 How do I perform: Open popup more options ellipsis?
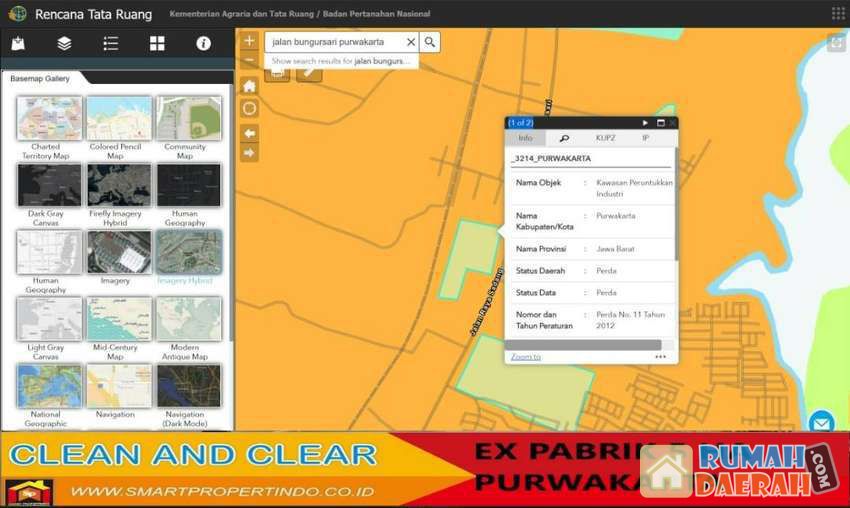point(660,356)
